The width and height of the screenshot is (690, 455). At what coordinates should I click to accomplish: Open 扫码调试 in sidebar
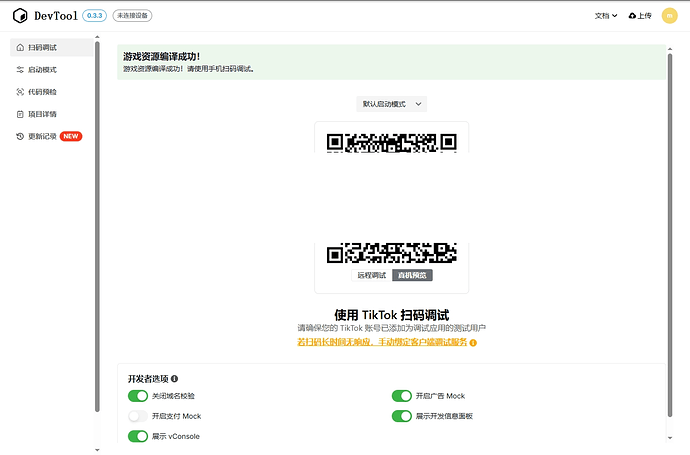pos(52,48)
